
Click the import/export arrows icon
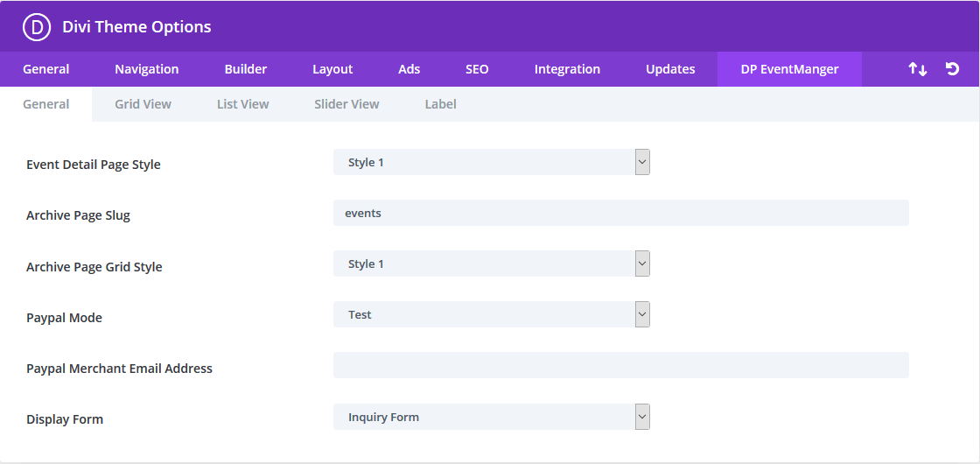917,69
